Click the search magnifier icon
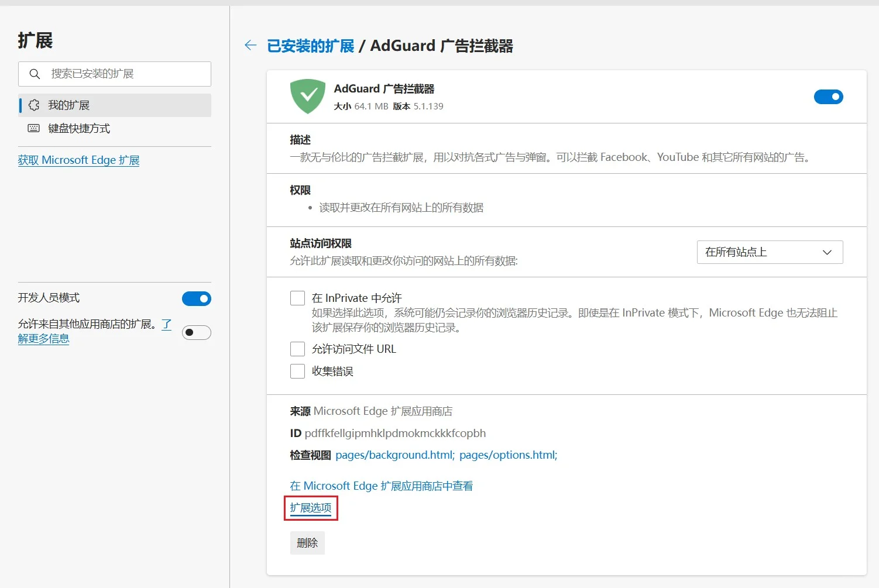879x588 pixels. (35, 74)
